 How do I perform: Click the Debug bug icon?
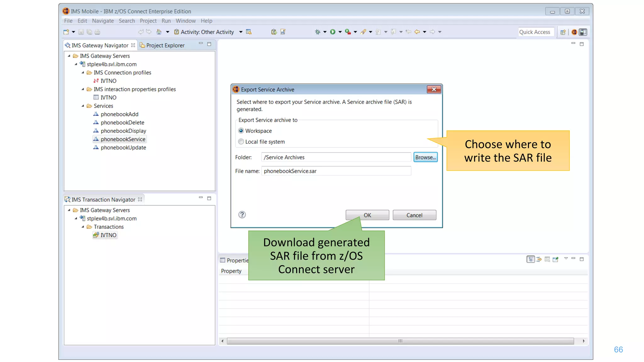(x=318, y=32)
